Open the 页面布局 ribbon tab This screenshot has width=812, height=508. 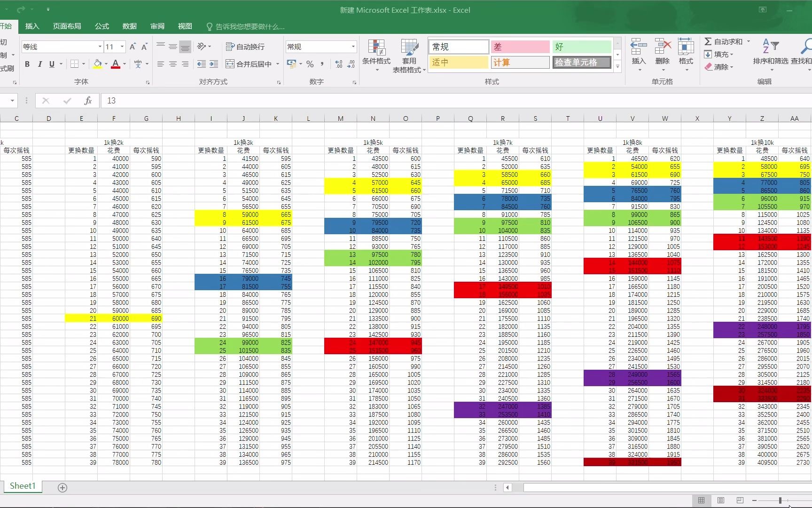67,26
